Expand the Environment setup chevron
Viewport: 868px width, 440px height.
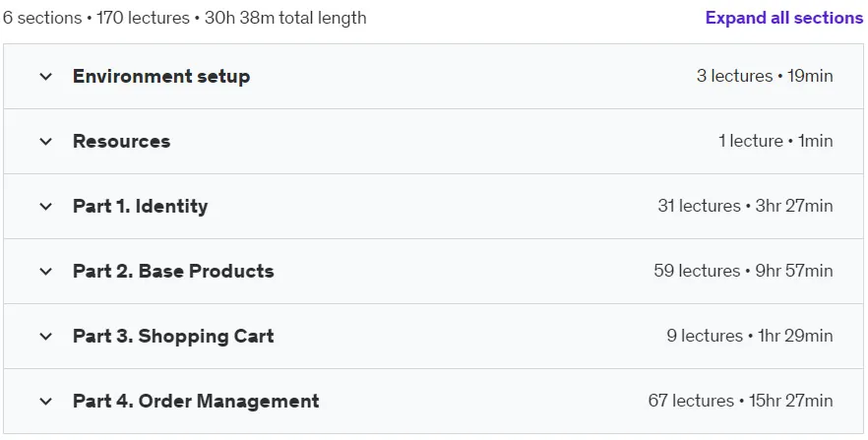click(46, 77)
